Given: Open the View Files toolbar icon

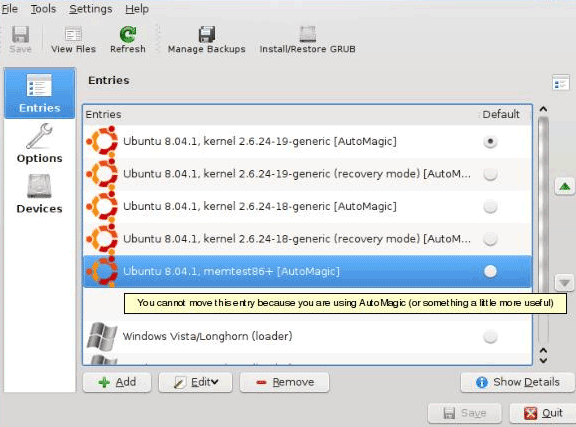Looking at the screenshot, I should point(73,40).
